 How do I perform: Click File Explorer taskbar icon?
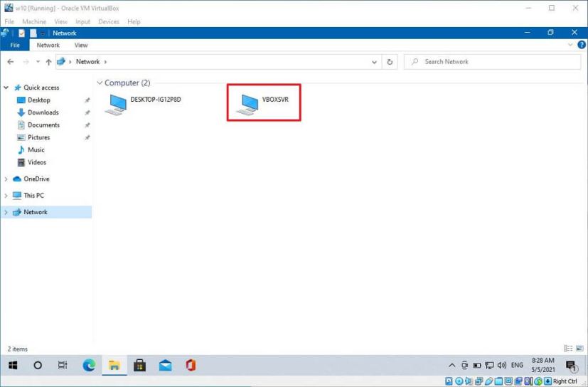pyautogui.click(x=114, y=365)
